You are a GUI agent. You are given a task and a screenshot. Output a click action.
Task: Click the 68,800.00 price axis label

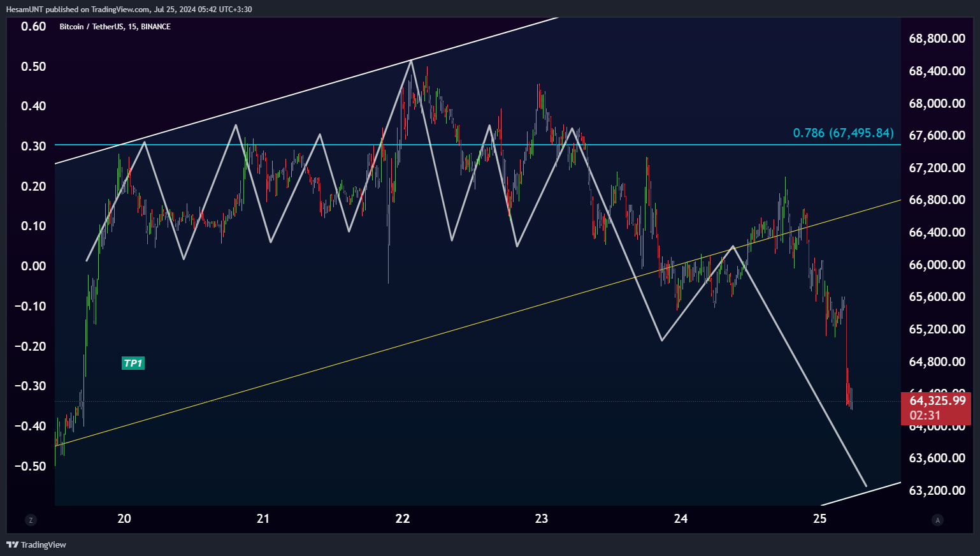[x=937, y=39]
